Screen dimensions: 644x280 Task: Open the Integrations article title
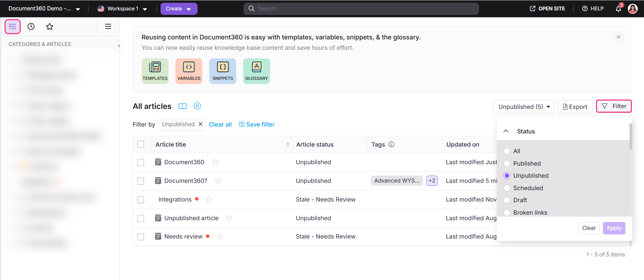[175, 199]
